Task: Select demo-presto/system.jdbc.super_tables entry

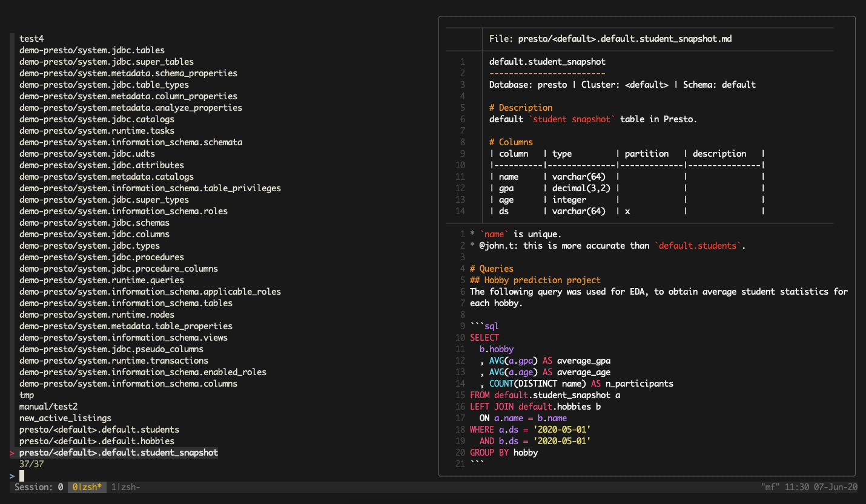Action: pyautogui.click(x=107, y=62)
